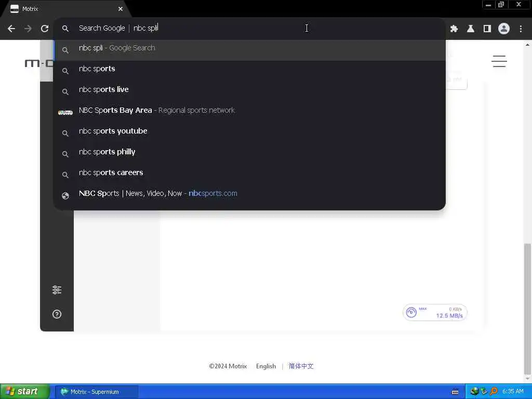
Task: Click the keyboard icon in the taskbar
Action: 455,392
